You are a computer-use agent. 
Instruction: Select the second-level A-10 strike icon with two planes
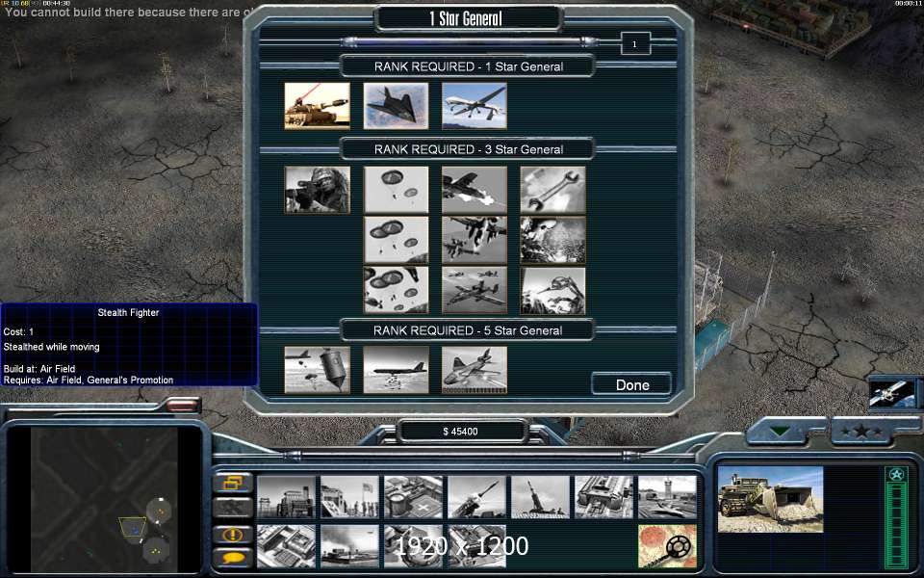[475, 240]
